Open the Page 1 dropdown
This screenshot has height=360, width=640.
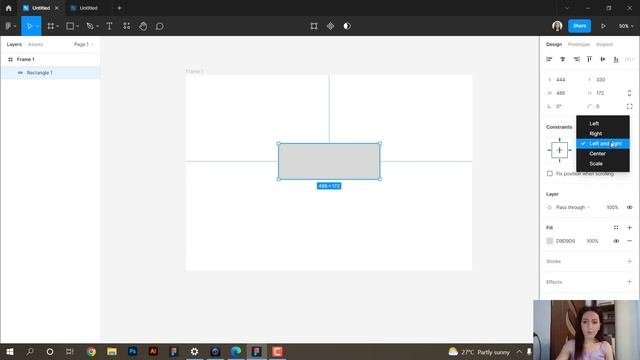point(84,44)
